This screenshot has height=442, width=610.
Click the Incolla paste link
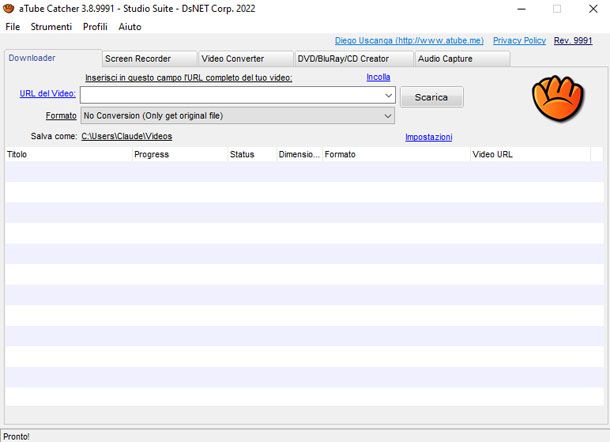378,77
